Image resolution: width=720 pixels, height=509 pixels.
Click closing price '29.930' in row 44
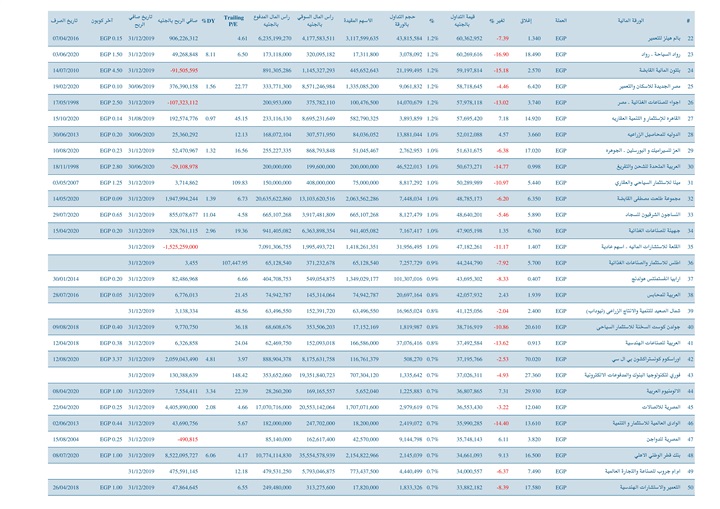(x=533, y=392)
